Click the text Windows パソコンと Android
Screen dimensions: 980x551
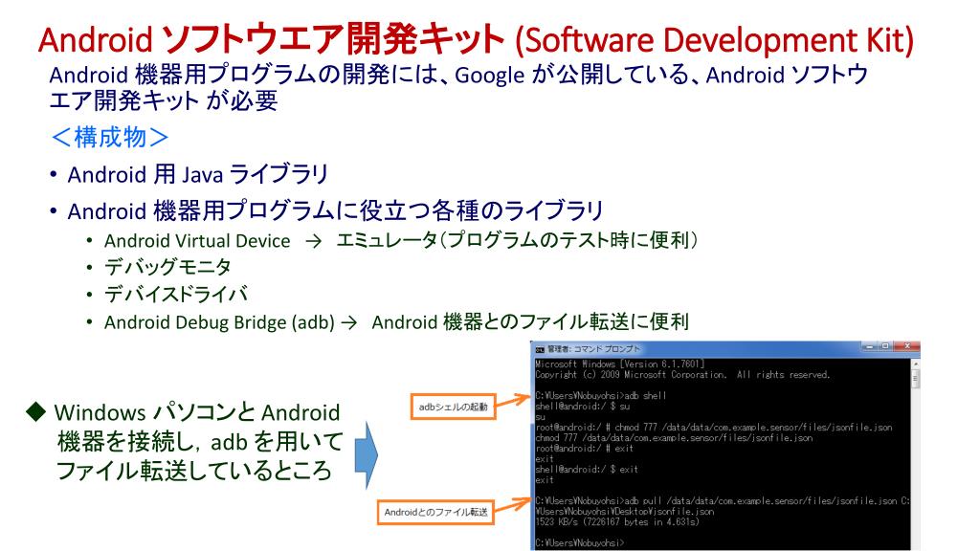click(197, 413)
